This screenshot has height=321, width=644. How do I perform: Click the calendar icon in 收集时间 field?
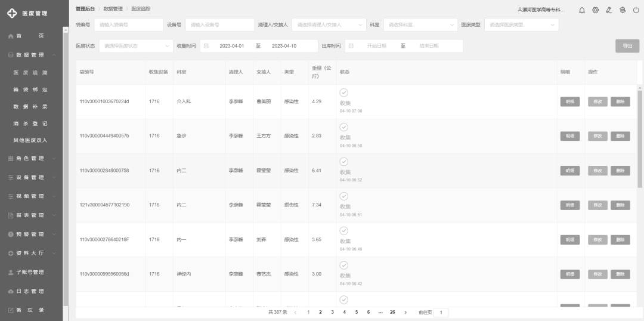click(x=206, y=46)
